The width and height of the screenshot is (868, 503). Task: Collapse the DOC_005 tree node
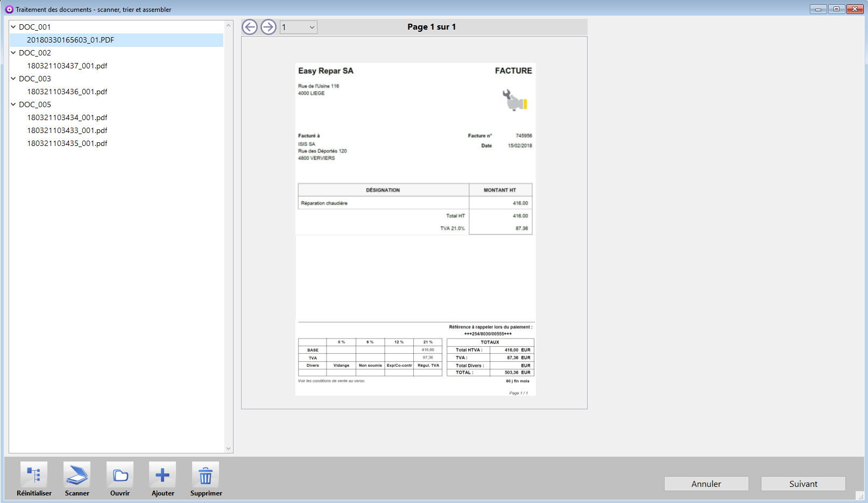pyautogui.click(x=13, y=104)
